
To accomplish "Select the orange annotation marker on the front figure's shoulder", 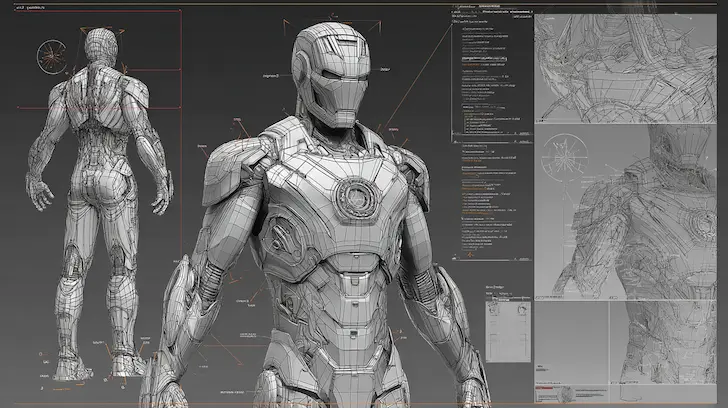I will 238,130.
